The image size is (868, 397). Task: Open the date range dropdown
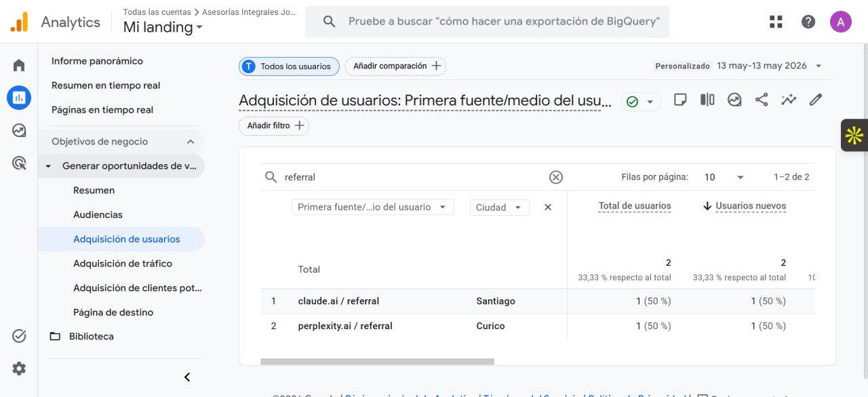click(818, 66)
